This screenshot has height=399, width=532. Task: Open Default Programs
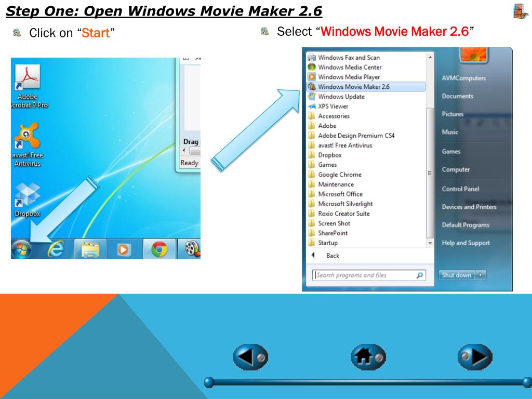465,225
